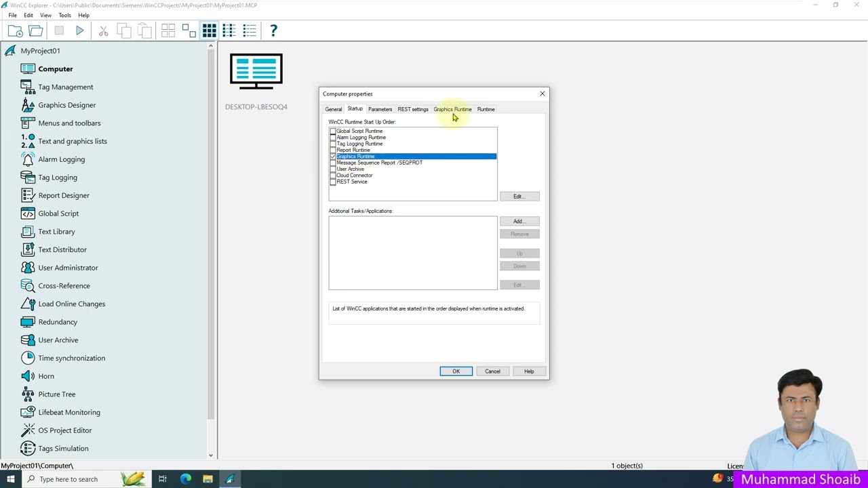The width and height of the screenshot is (868, 488).
Task: Select Tags Simulation in the tree
Action: [63, 448]
